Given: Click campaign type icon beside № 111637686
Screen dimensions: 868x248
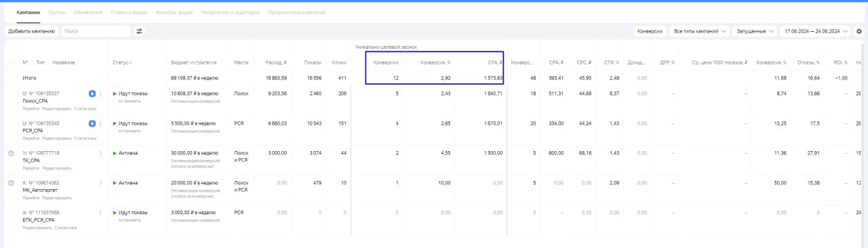Looking at the screenshot, I should point(25,213).
